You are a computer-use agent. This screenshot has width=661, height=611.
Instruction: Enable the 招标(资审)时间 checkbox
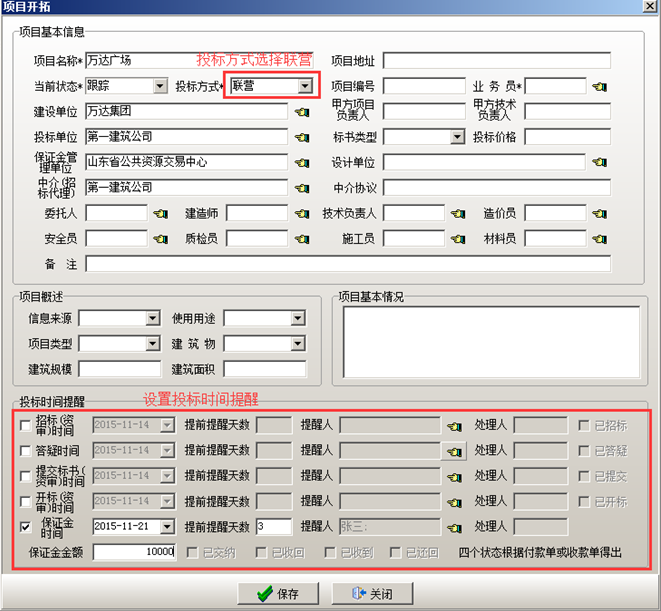25,426
